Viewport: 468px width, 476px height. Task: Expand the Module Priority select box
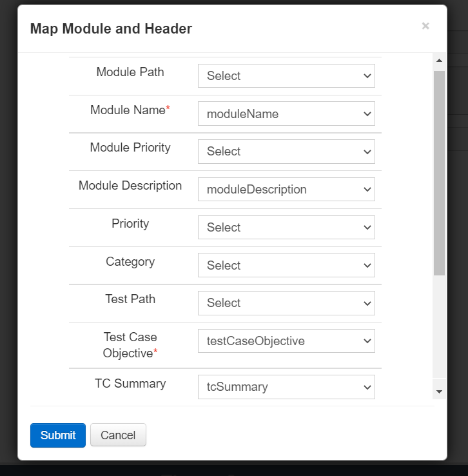click(x=286, y=152)
